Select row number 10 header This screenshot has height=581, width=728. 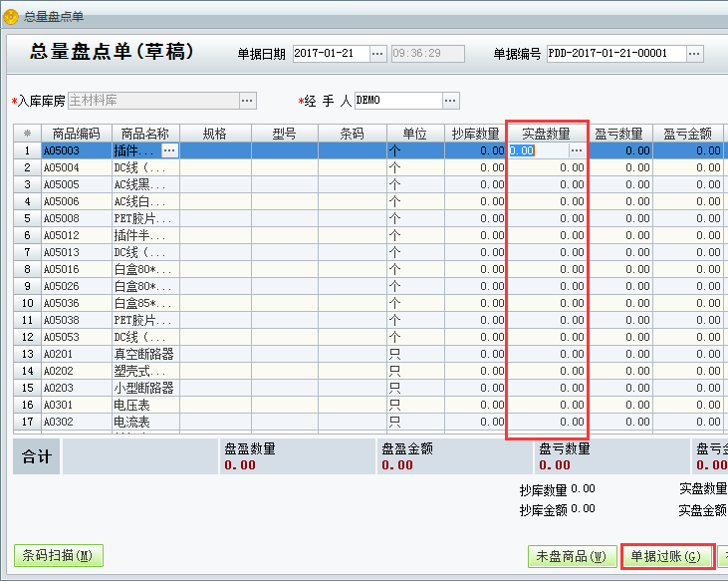coord(28,303)
